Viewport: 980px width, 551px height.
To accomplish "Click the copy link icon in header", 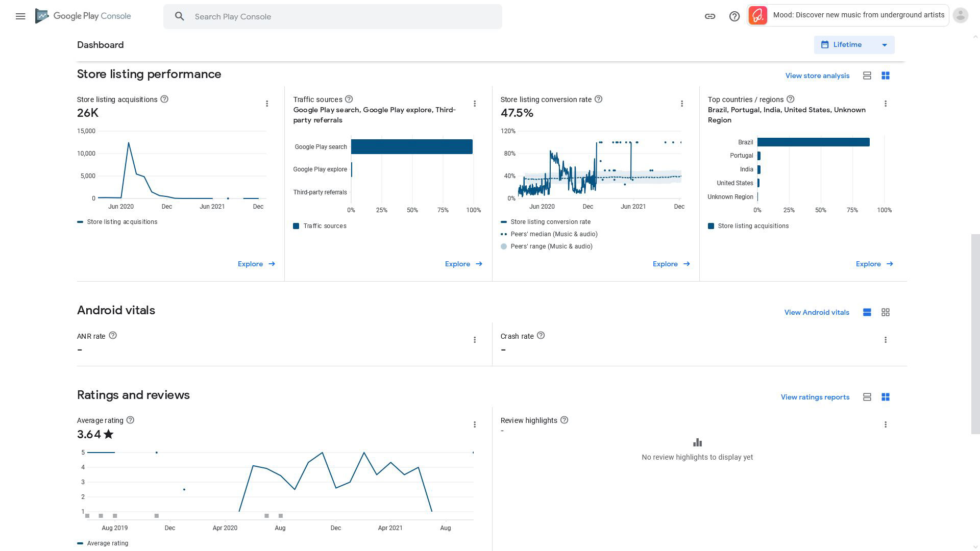I will [710, 16].
